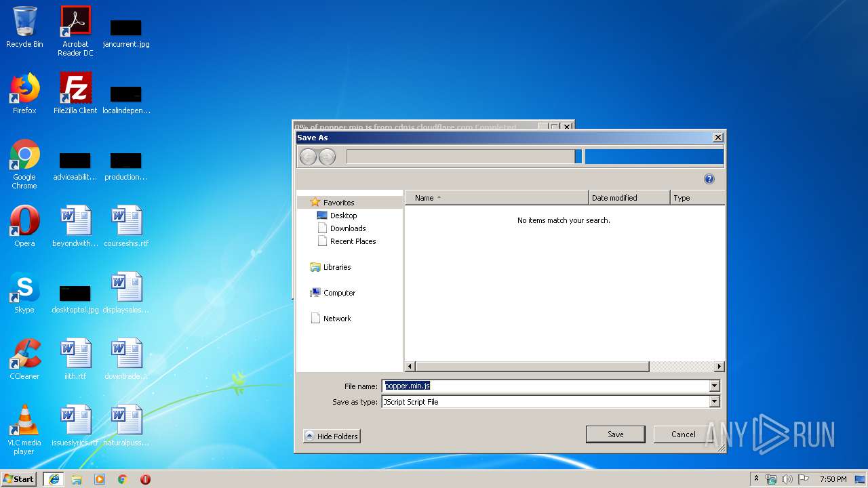The height and width of the screenshot is (488, 868).
Task: Launch CCleaner desktop shortcut
Action: point(24,359)
